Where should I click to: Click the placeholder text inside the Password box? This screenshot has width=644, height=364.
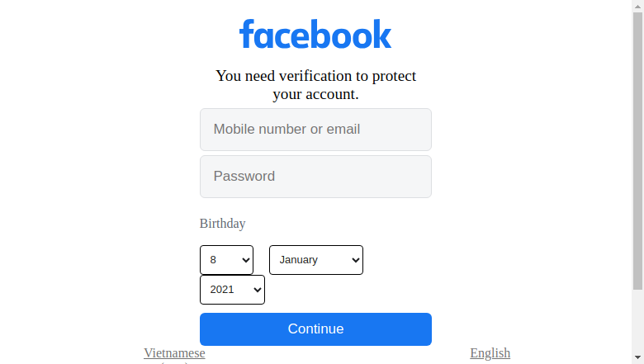pos(244,176)
